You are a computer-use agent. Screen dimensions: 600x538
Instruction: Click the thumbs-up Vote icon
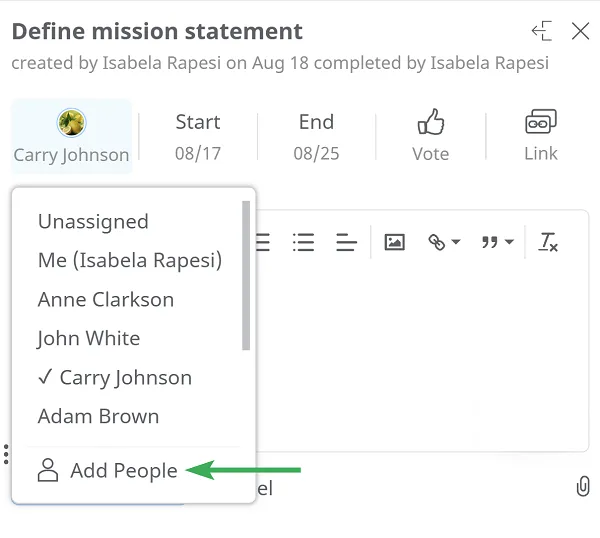pos(431,122)
